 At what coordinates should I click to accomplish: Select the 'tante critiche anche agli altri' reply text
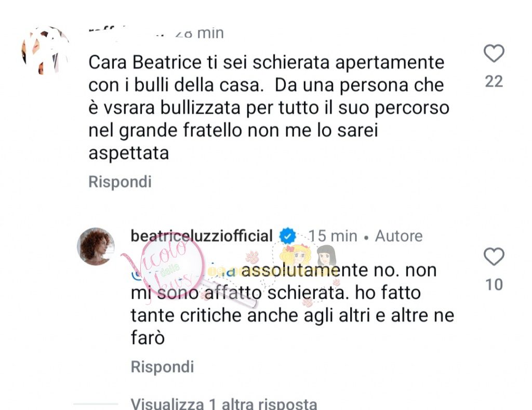(x=250, y=315)
